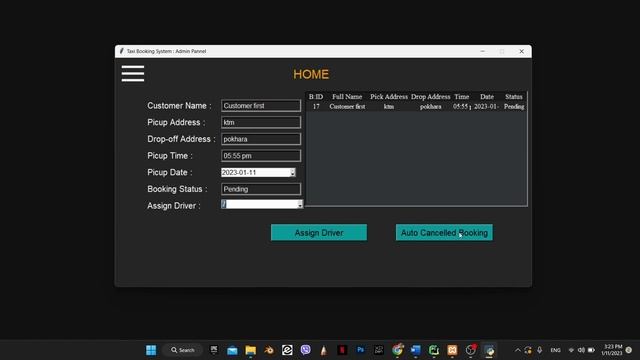Minimize the Taxi Booking System window
The height and width of the screenshot is (360, 640).
[x=482, y=51]
